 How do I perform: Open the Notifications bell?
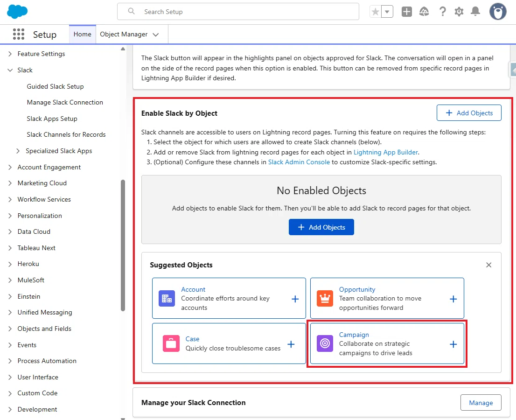tap(475, 12)
